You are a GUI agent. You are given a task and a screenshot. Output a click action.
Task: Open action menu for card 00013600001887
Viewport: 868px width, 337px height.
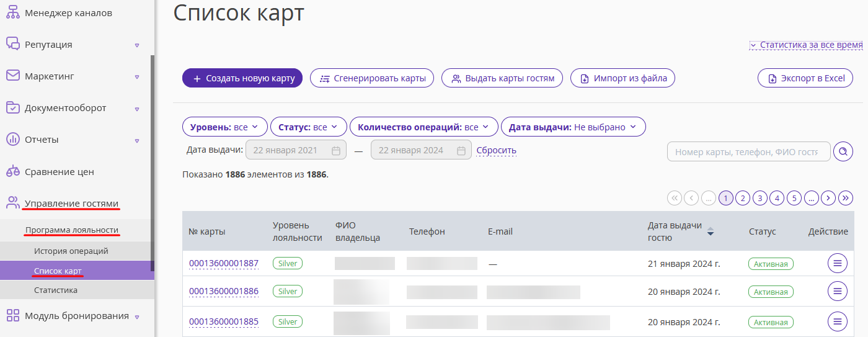[838, 264]
